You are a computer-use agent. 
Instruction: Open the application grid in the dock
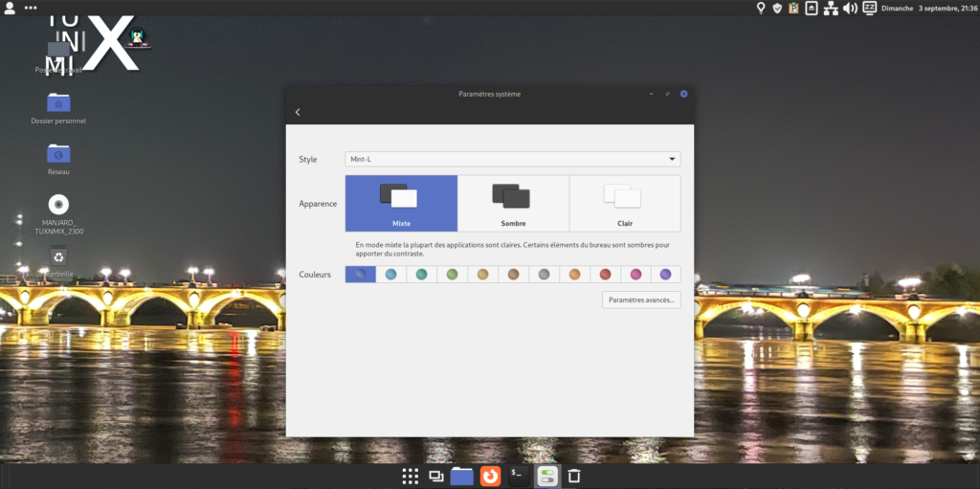[410, 476]
